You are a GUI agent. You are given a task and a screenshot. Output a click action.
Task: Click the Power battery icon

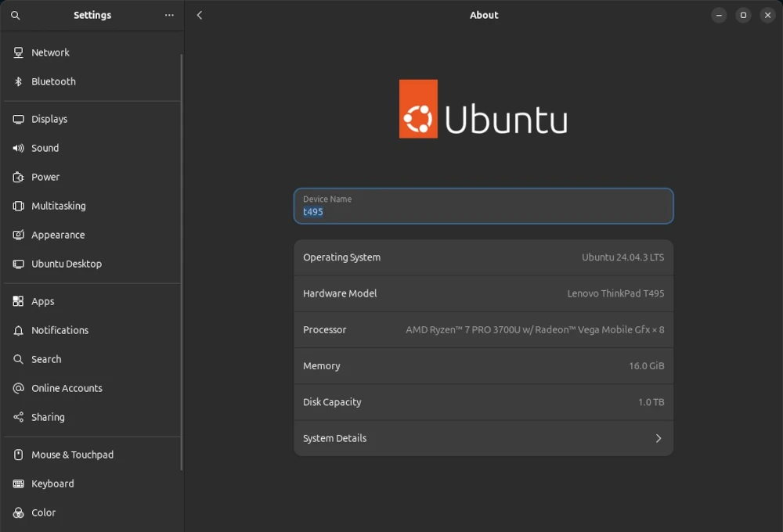coord(19,177)
